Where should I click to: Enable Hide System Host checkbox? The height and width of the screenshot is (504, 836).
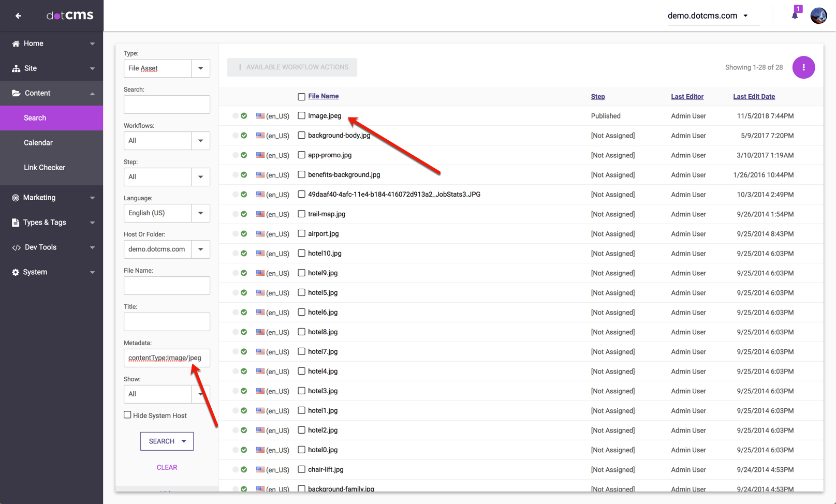(x=127, y=415)
